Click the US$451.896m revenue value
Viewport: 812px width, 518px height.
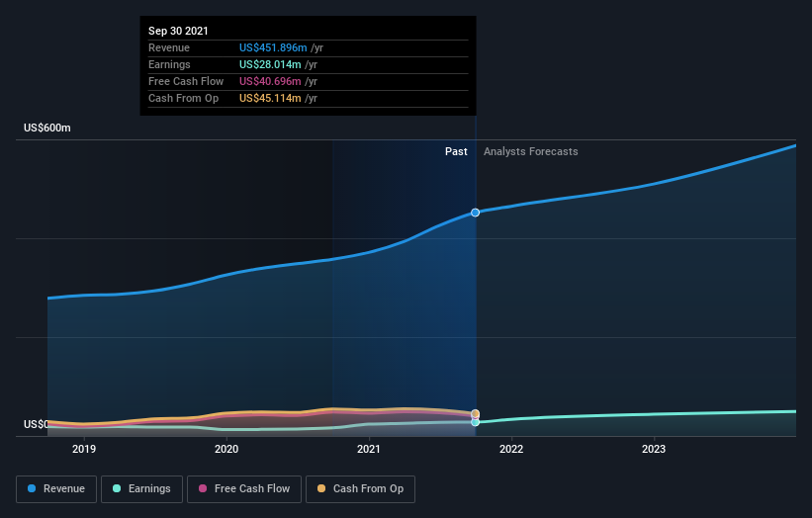[273, 47]
